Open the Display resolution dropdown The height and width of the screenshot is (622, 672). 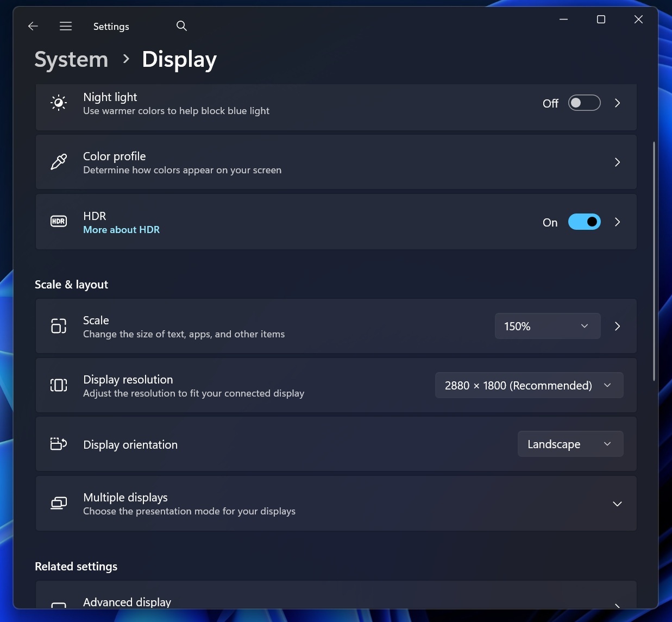pos(529,385)
